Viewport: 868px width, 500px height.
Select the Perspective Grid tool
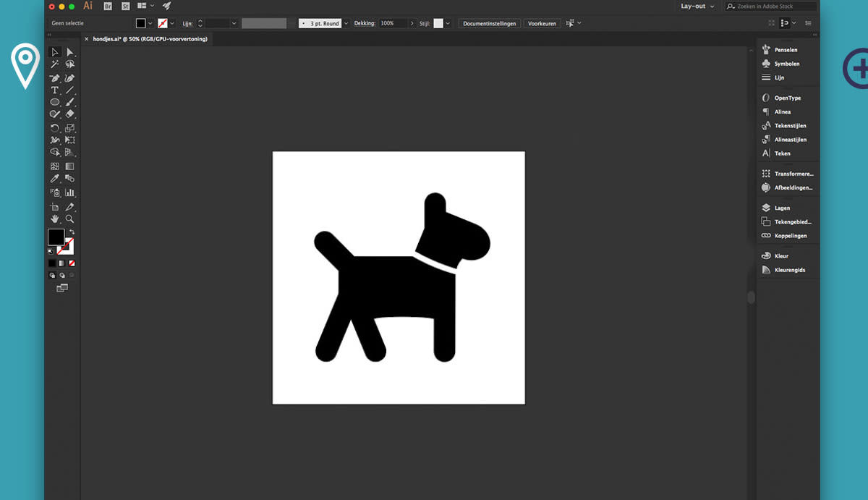pyautogui.click(x=70, y=153)
